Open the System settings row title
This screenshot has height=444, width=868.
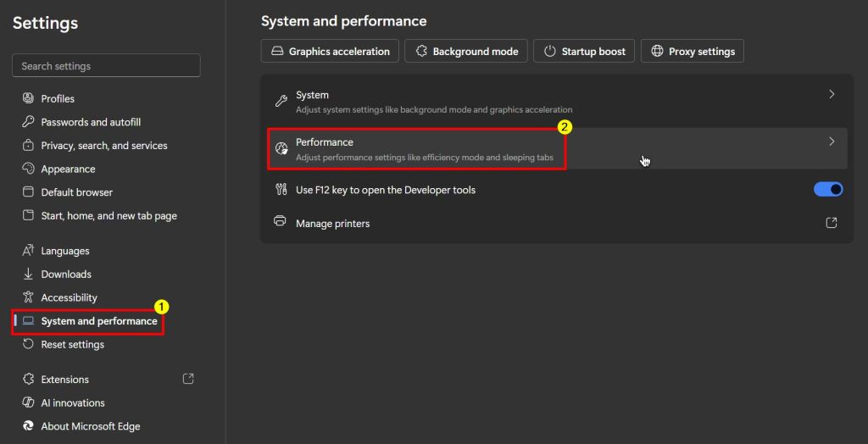point(312,95)
